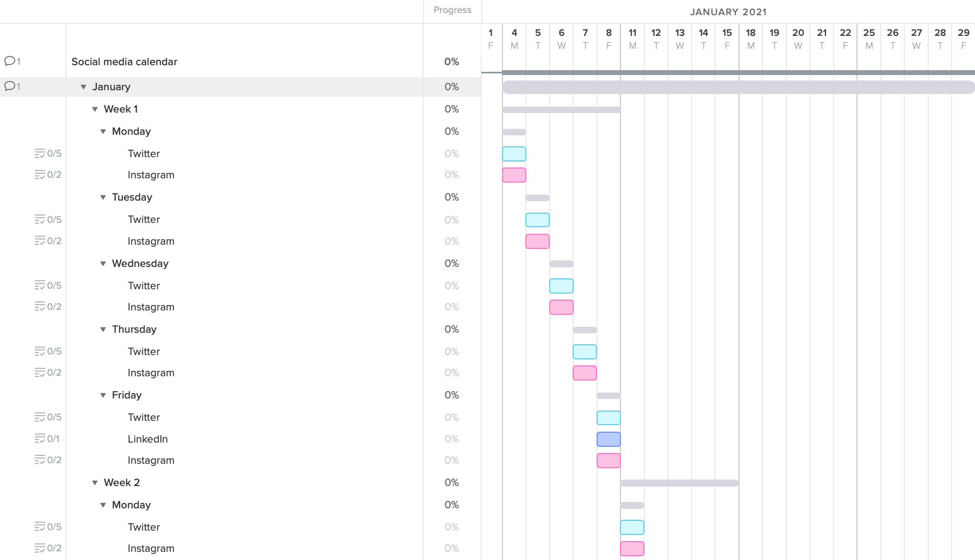
Task: Collapse the Monday group under Week 1
Action: pyautogui.click(x=103, y=131)
